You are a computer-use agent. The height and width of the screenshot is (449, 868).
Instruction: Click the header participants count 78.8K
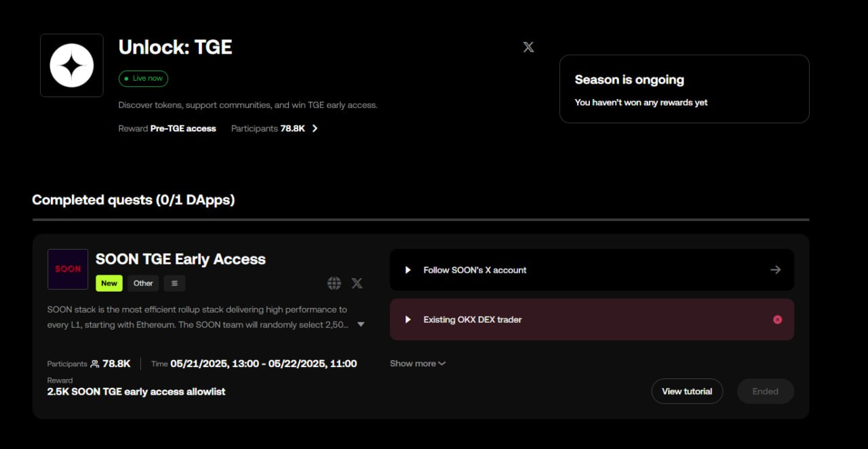[x=293, y=128]
